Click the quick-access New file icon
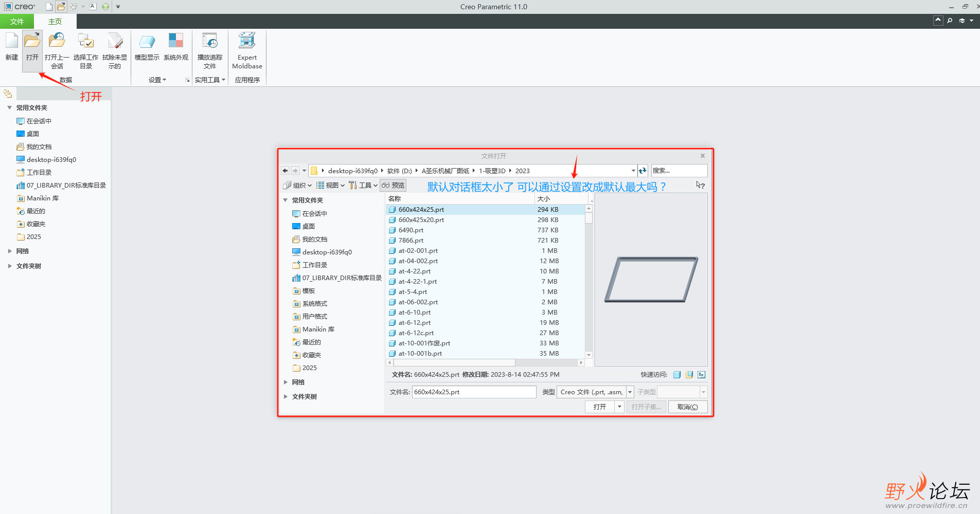The image size is (980, 514). (49, 7)
